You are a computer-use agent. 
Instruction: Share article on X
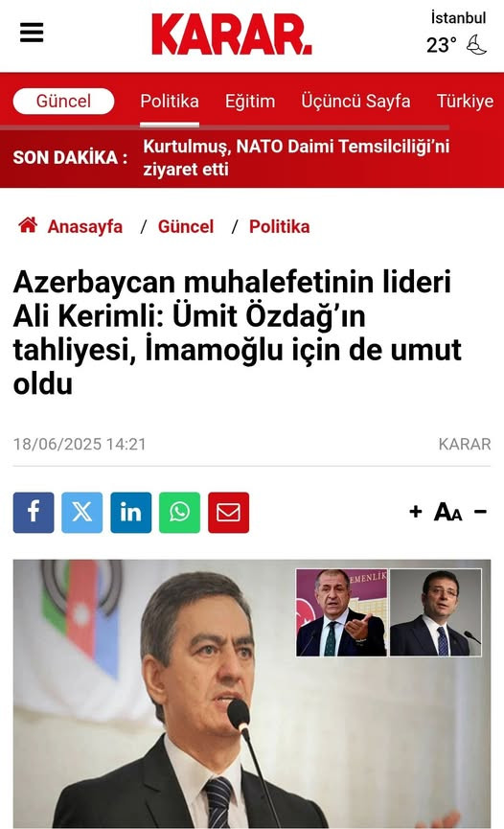pyautogui.click(x=82, y=513)
